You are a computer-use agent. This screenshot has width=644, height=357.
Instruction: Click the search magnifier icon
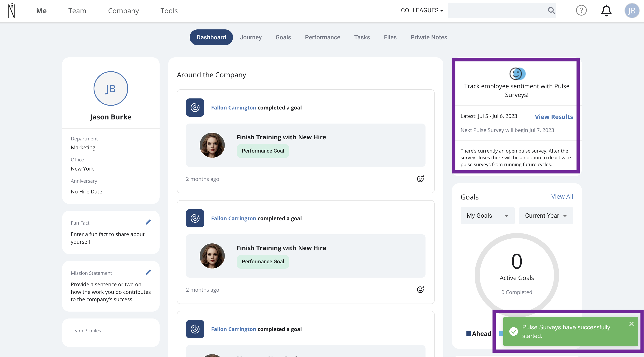(551, 10)
